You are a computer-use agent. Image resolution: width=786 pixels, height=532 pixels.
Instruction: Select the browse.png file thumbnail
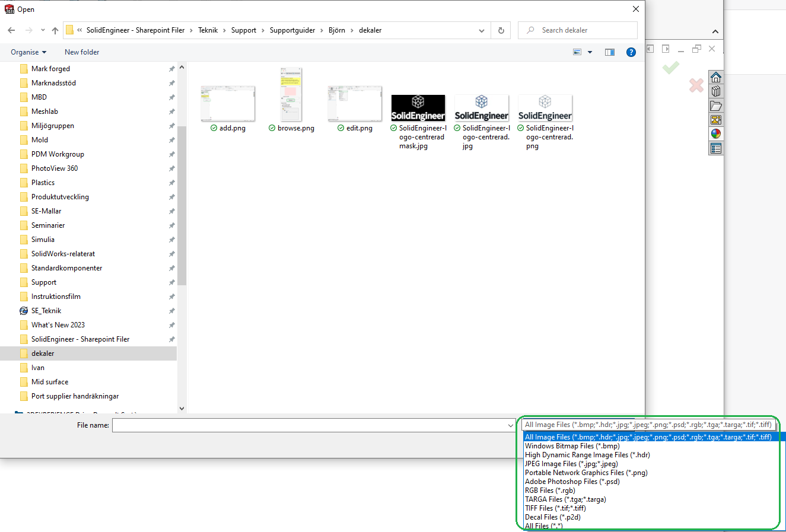(x=291, y=95)
